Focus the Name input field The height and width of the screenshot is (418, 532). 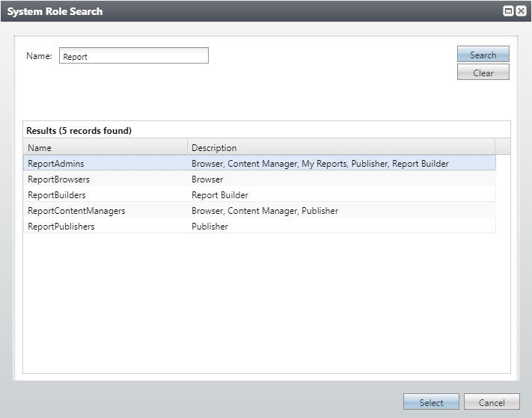click(x=134, y=55)
